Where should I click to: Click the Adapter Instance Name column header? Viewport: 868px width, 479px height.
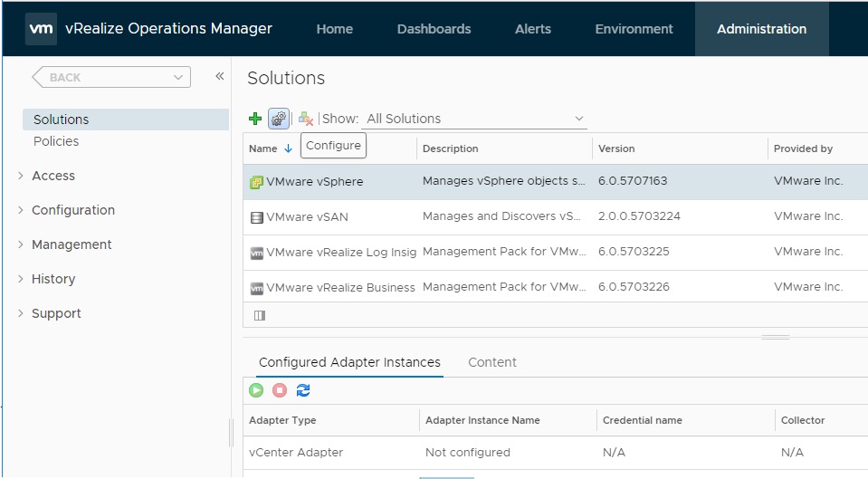(x=482, y=420)
